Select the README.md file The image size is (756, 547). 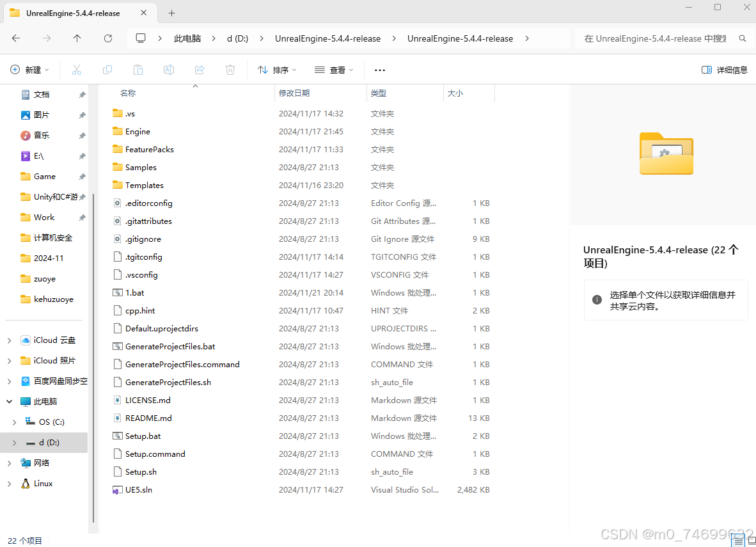[148, 418]
